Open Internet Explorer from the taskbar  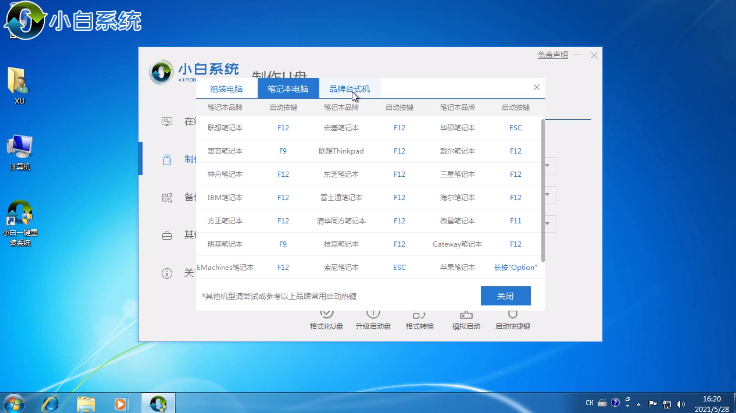[49, 403]
